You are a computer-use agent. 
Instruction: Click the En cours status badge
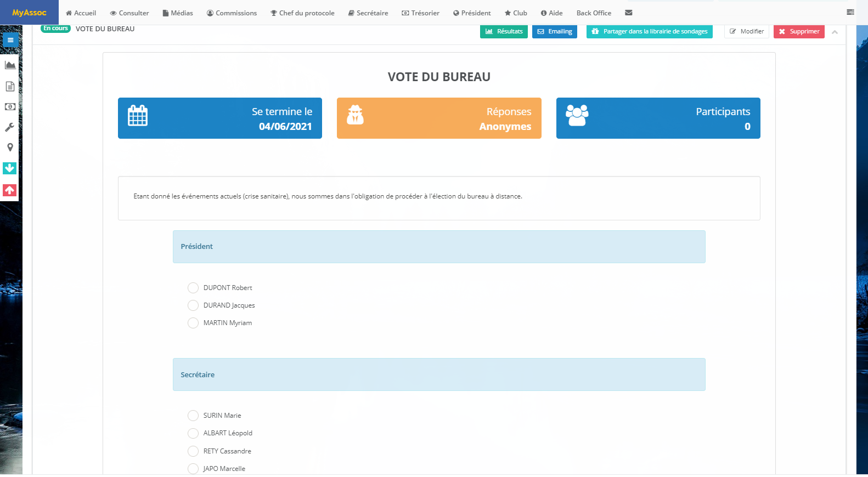point(56,29)
